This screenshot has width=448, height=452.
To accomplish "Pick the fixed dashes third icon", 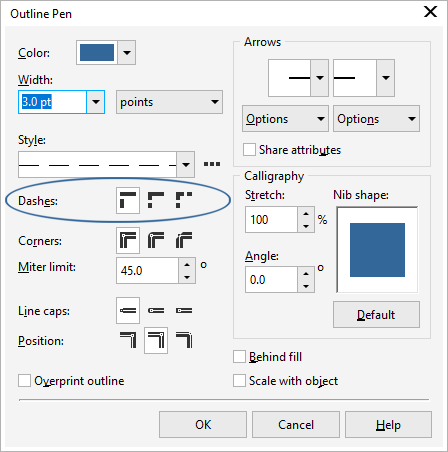I will point(184,200).
